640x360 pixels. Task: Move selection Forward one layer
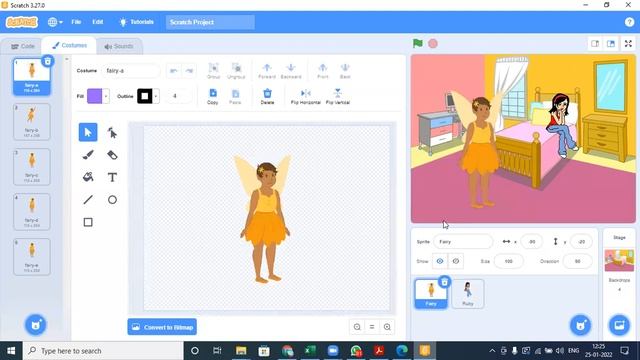click(267, 71)
